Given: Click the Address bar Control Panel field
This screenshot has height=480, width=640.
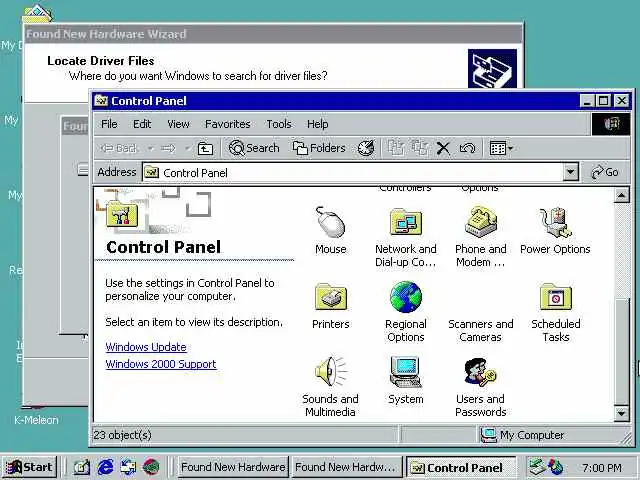Looking at the screenshot, I should point(353,173).
